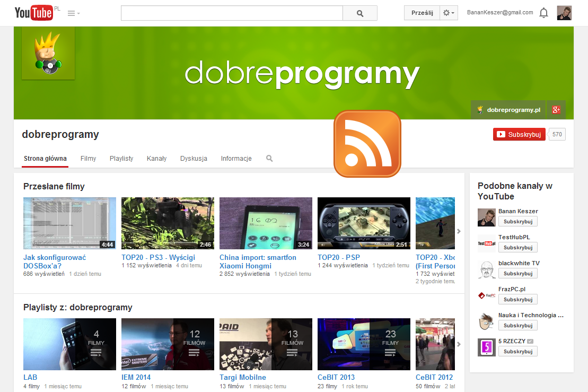Switch to the Filmy tab

pyautogui.click(x=88, y=158)
